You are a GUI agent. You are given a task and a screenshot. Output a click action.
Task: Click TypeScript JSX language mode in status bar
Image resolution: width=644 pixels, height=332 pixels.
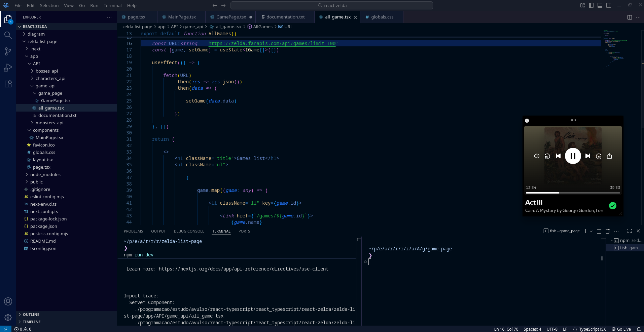tap(592, 329)
